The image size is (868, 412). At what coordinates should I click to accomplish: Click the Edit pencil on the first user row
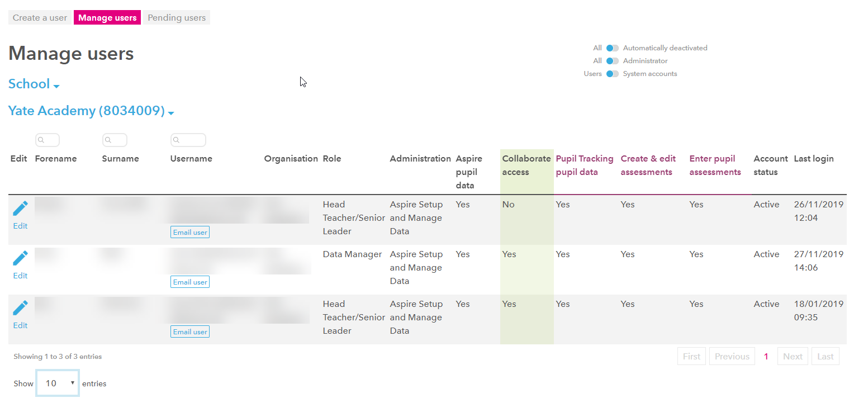(x=20, y=208)
